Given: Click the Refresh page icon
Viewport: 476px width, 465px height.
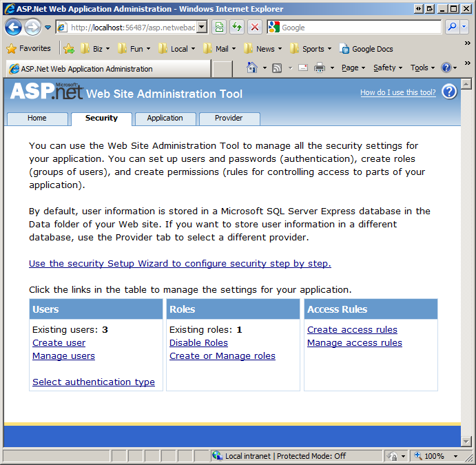Looking at the screenshot, I should [x=237, y=28].
